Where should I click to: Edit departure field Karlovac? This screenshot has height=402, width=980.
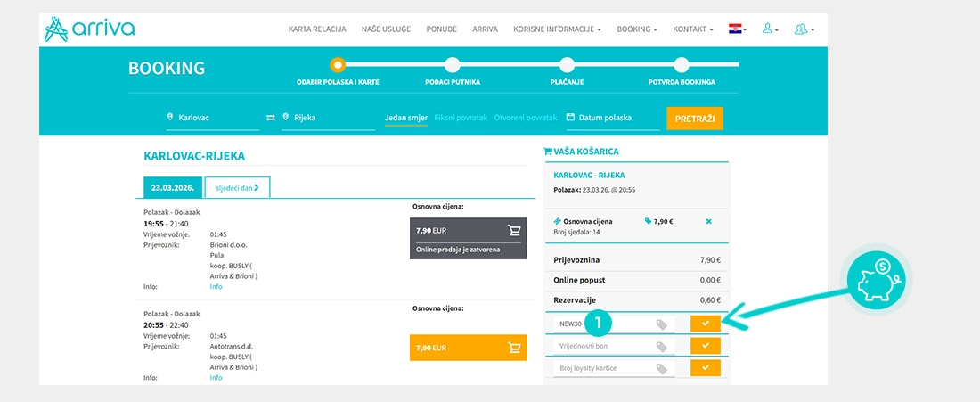point(213,118)
